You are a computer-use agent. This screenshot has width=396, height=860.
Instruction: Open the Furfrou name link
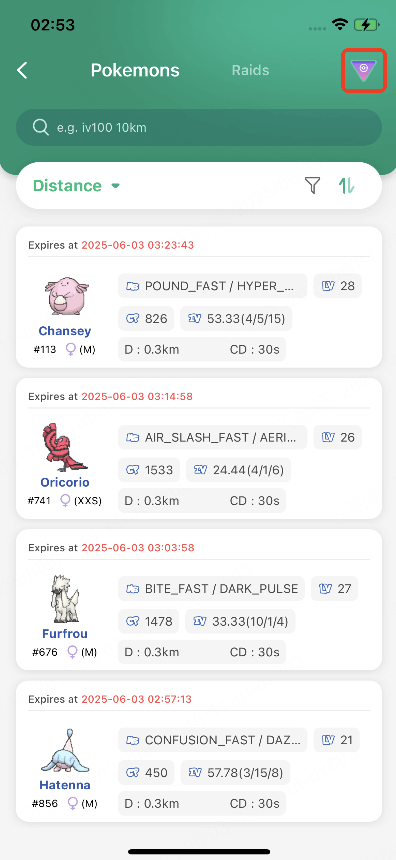point(65,633)
